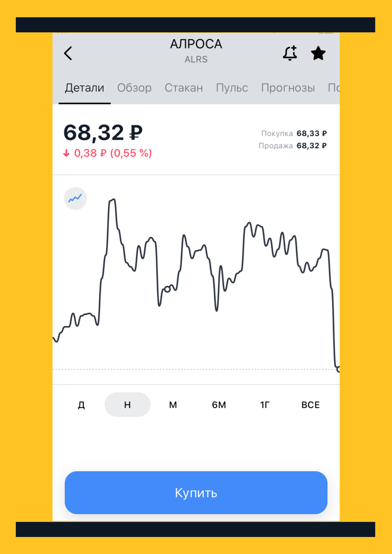Select the Н week period
392x554 pixels.
coord(127,405)
